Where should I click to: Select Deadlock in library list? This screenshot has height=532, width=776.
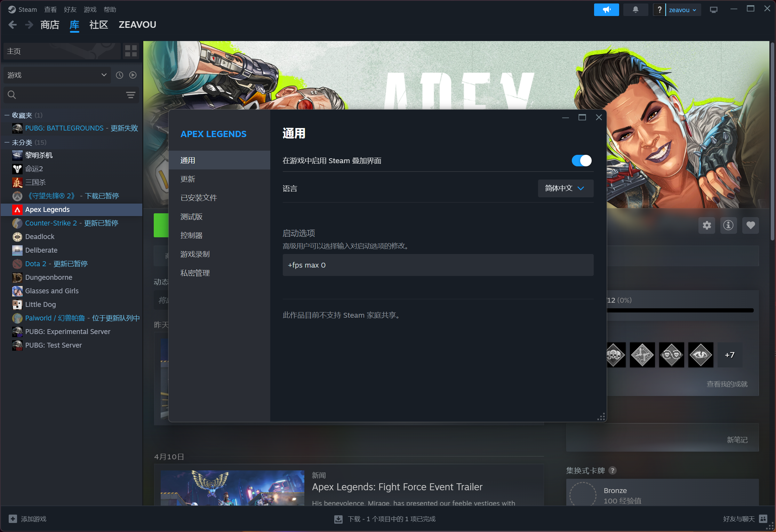[72, 237]
